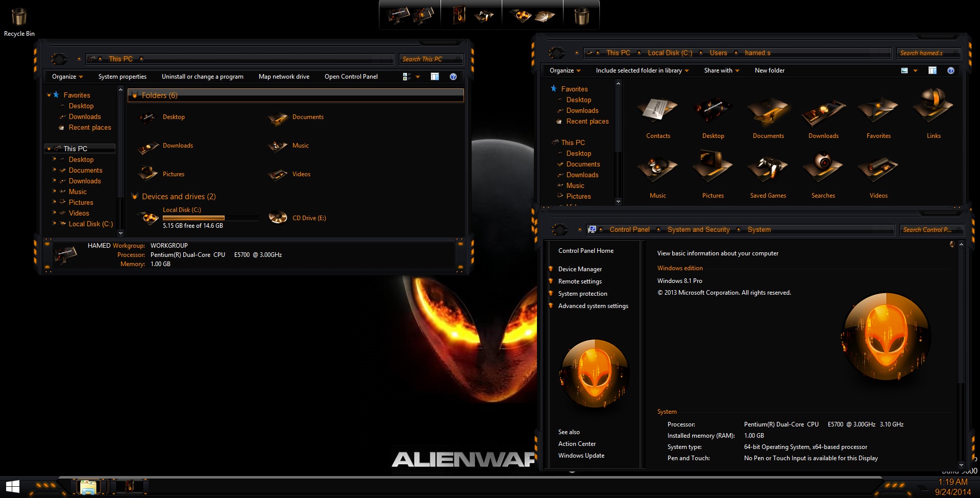Image resolution: width=980 pixels, height=498 pixels.
Task: Toggle preview pane in hamed.s window
Action: pos(932,70)
